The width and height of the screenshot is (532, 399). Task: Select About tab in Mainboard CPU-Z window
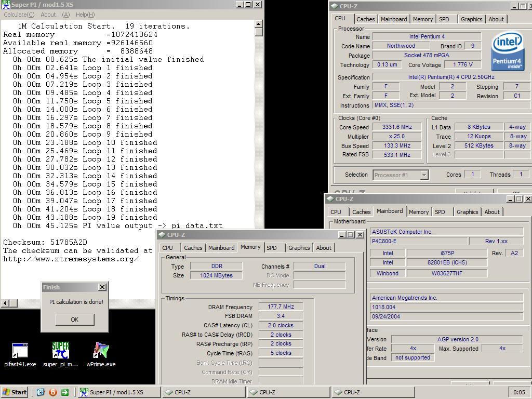click(x=492, y=212)
